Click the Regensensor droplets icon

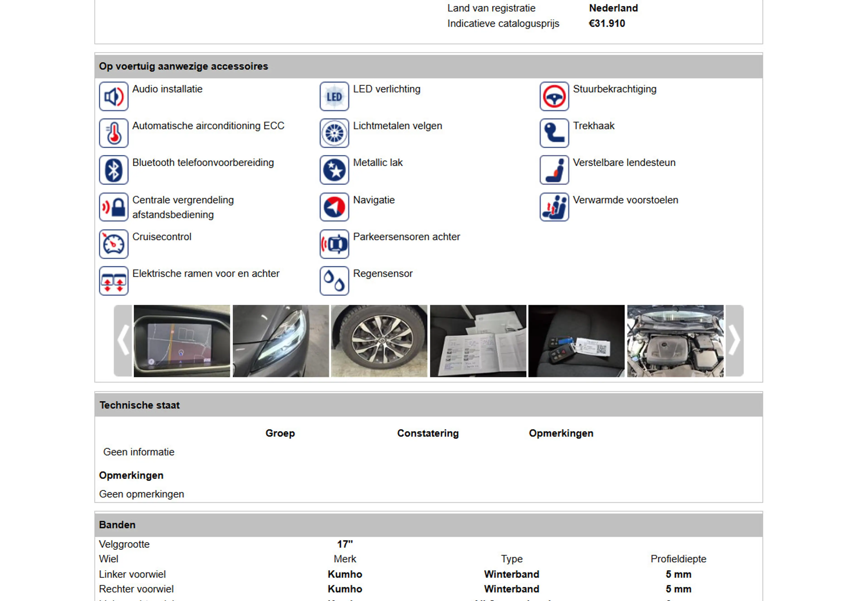334,281
